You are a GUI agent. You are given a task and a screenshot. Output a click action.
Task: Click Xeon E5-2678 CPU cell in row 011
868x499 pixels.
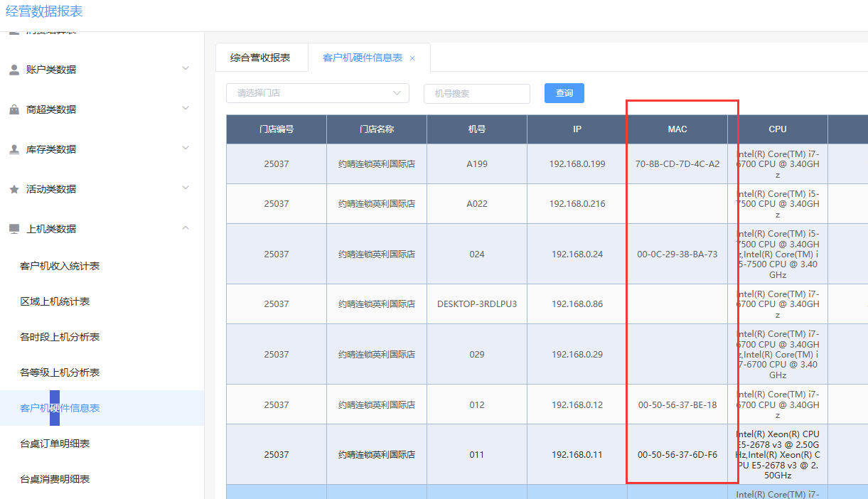pos(778,454)
